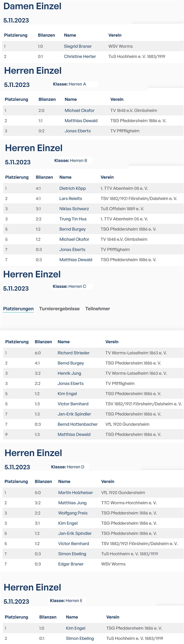The width and height of the screenshot is (184, 644).
Task: Select the Platzierungen tab
Action: pos(18,309)
